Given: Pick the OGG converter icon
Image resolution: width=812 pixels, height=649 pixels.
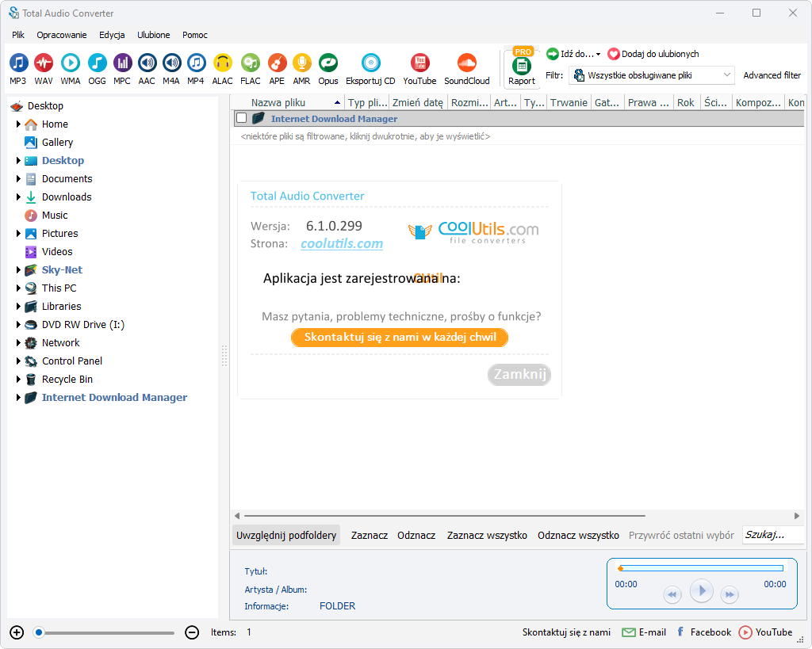Looking at the screenshot, I should (x=97, y=69).
